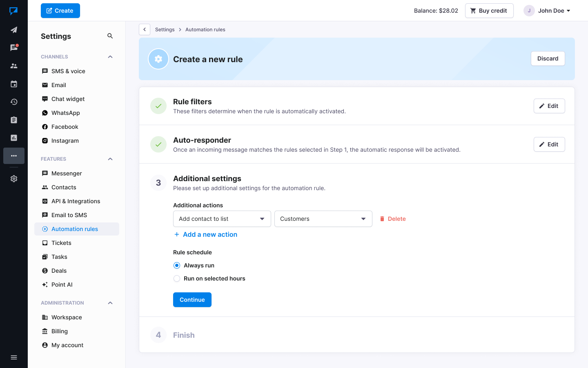Viewport: 588px width, 368px height.
Task: Open the Customers list dropdown
Action: coord(323,219)
